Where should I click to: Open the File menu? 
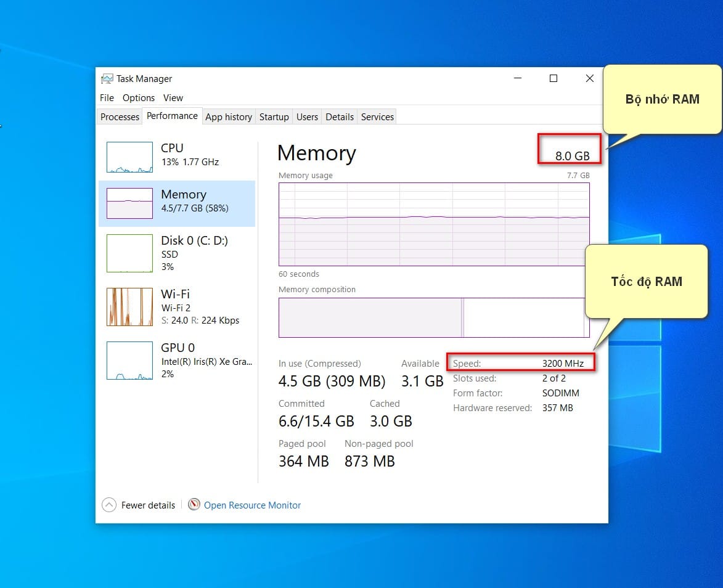click(x=107, y=98)
